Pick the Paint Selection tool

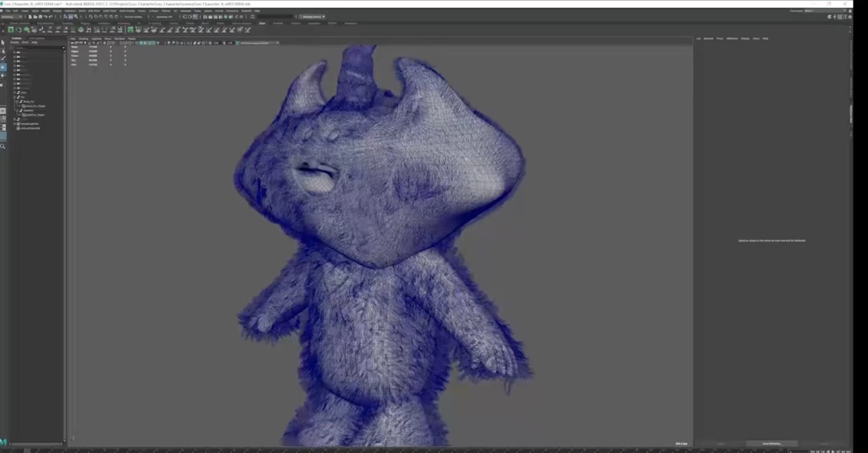[x=3, y=58]
